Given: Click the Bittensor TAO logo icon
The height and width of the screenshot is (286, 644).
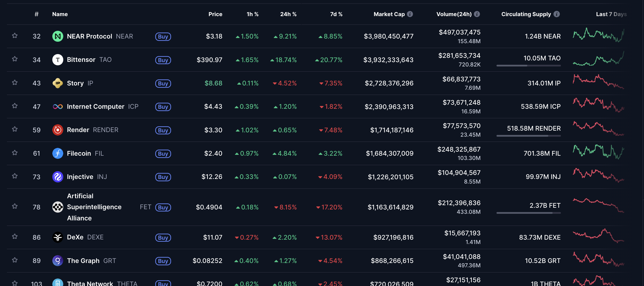Looking at the screenshot, I should pyautogui.click(x=58, y=60).
